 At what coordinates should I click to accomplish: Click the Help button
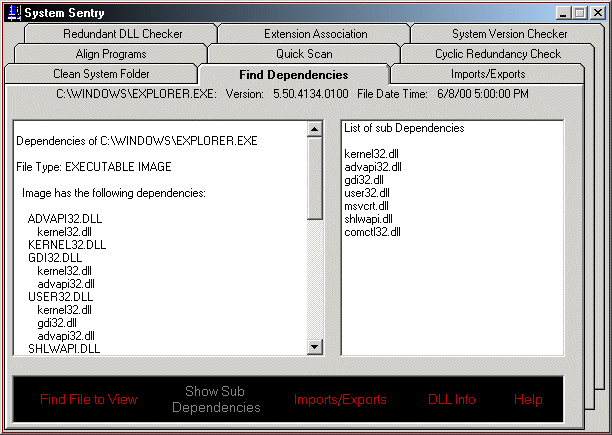[528, 399]
